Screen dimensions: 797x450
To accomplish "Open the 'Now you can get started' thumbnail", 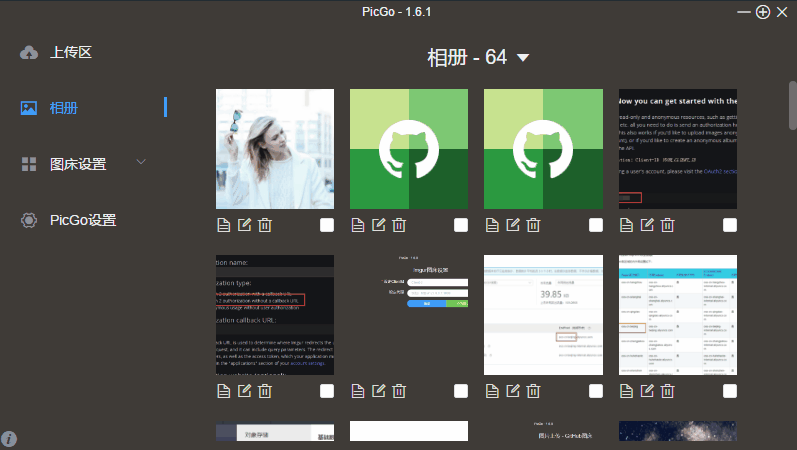I will (678, 149).
